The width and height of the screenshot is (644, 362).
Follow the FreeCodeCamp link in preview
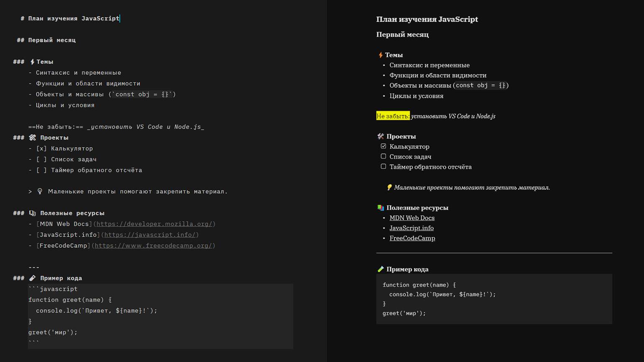tap(412, 238)
